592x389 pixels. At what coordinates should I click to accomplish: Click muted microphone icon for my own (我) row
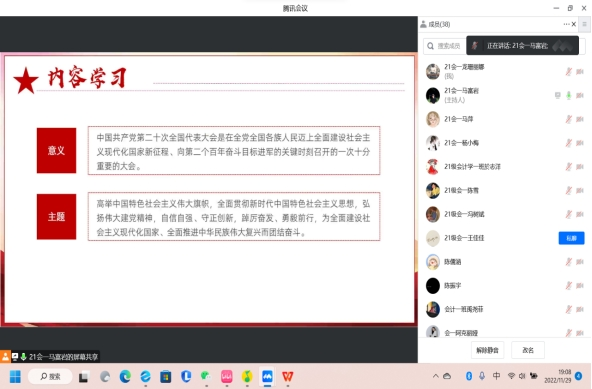point(569,72)
